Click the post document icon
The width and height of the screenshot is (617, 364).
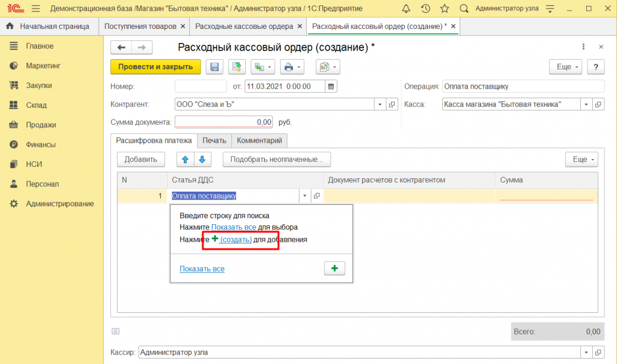point(237,67)
